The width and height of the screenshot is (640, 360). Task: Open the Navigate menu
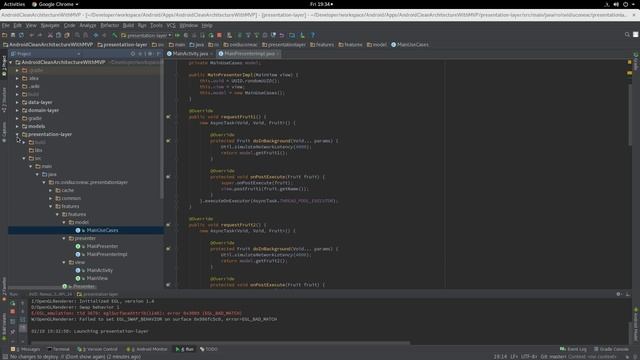pos(50,25)
